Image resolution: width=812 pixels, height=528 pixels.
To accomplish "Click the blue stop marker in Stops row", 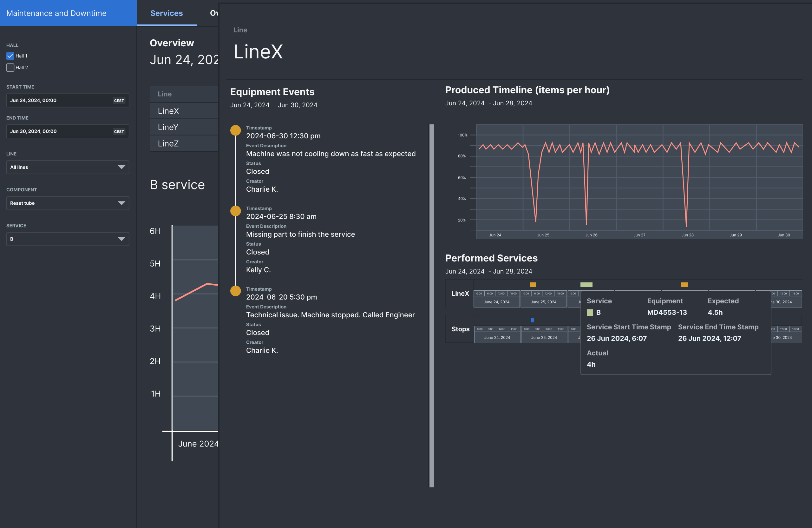I will (x=532, y=320).
